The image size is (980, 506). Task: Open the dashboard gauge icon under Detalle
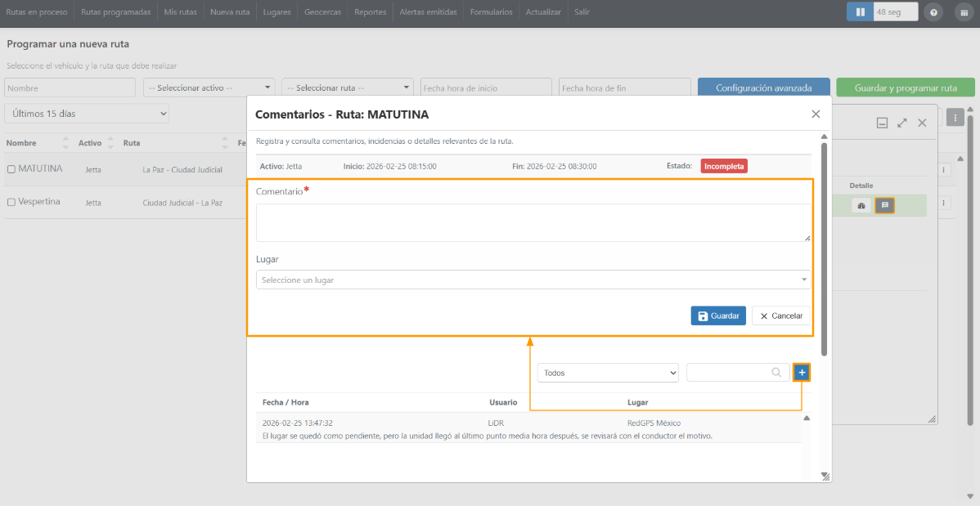click(861, 205)
